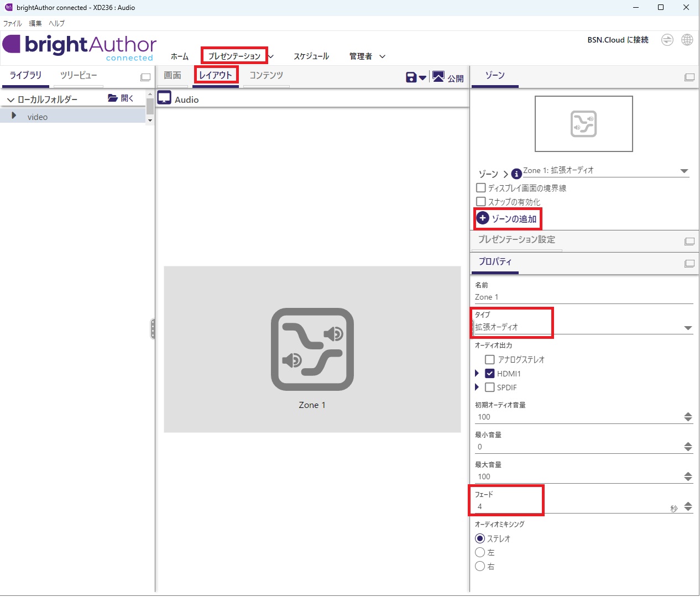Screen dimensions: 700x597
Task: Click the save floppy disk icon
Action: (411, 77)
